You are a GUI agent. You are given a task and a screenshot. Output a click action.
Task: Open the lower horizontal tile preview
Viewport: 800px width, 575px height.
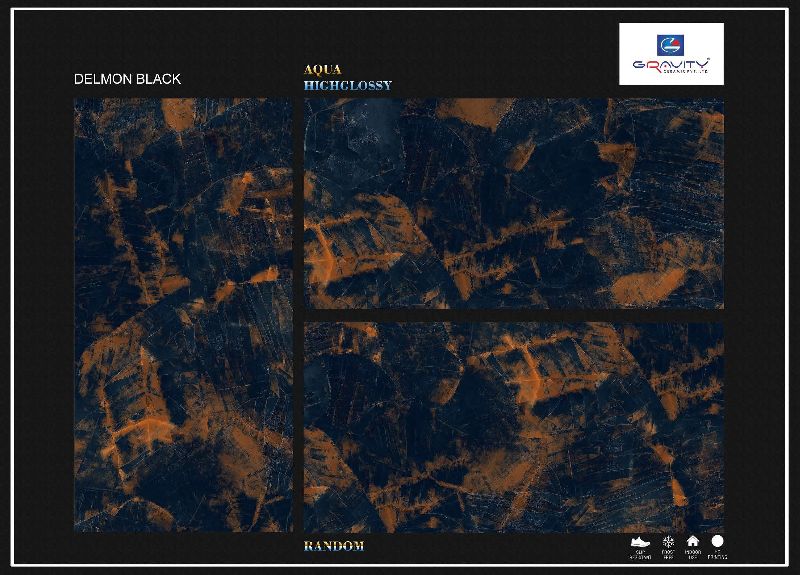pyautogui.click(x=513, y=427)
